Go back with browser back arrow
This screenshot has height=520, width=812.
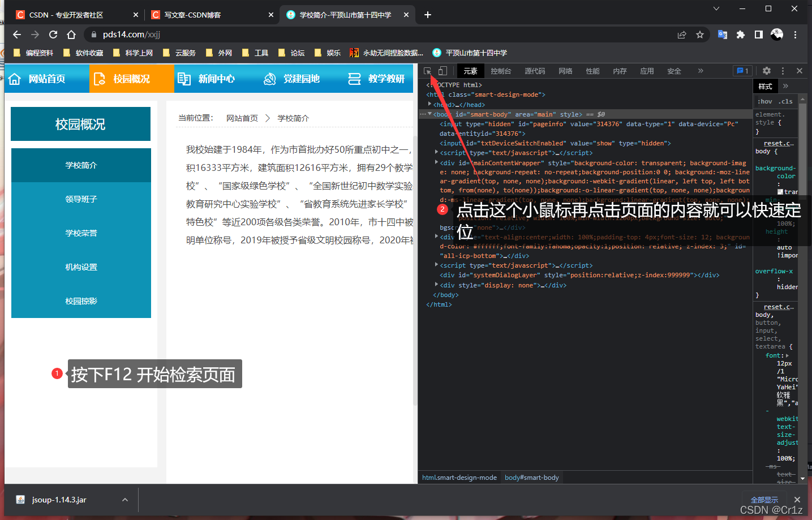(17, 35)
